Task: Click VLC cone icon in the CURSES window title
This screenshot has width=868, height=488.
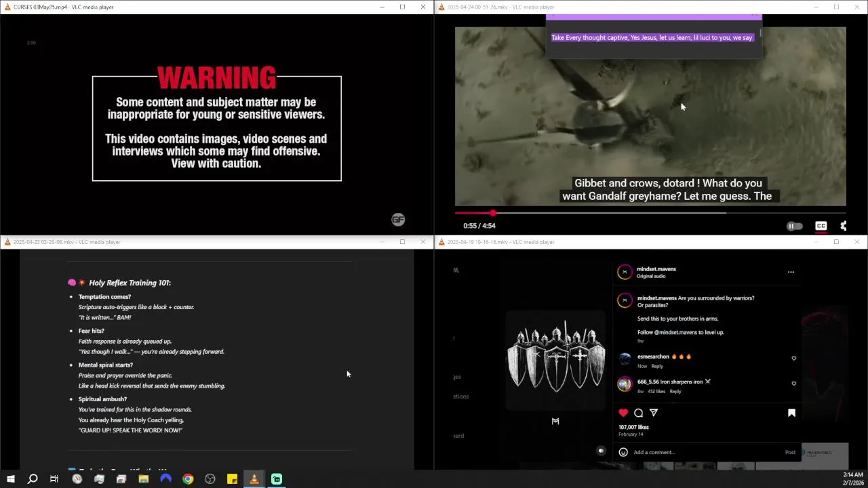Action: tap(7, 7)
